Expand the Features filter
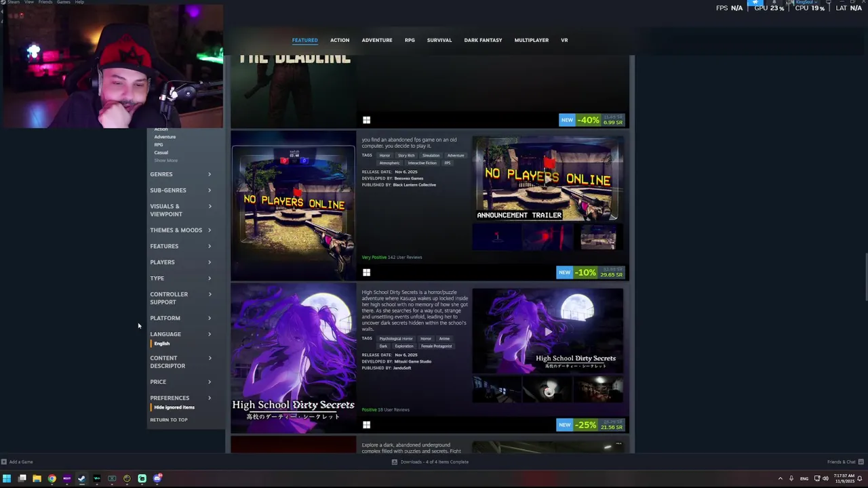The height and width of the screenshot is (488, 868). click(x=180, y=246)
